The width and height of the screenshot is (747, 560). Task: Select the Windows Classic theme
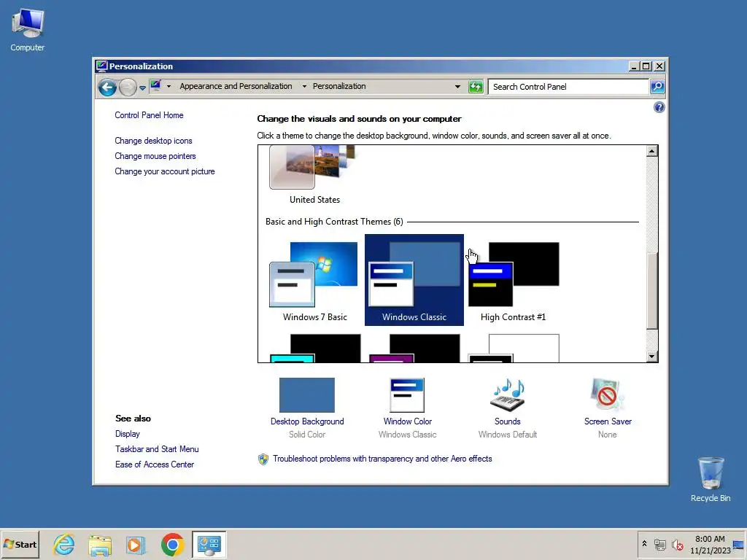click(414, 280)
